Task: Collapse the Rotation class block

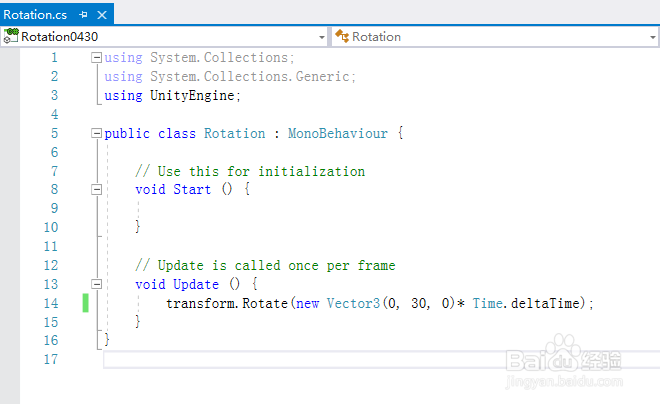Action: pos(96,133)
